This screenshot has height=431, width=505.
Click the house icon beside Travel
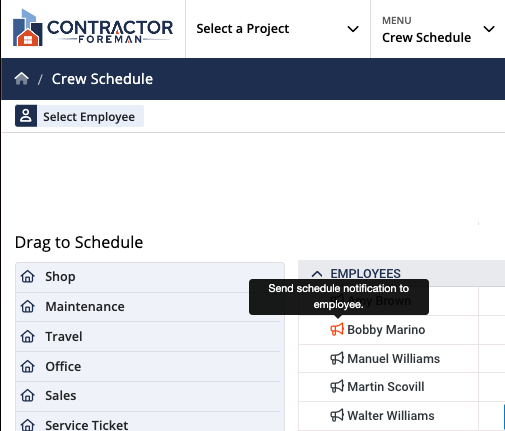pos(28,336)
